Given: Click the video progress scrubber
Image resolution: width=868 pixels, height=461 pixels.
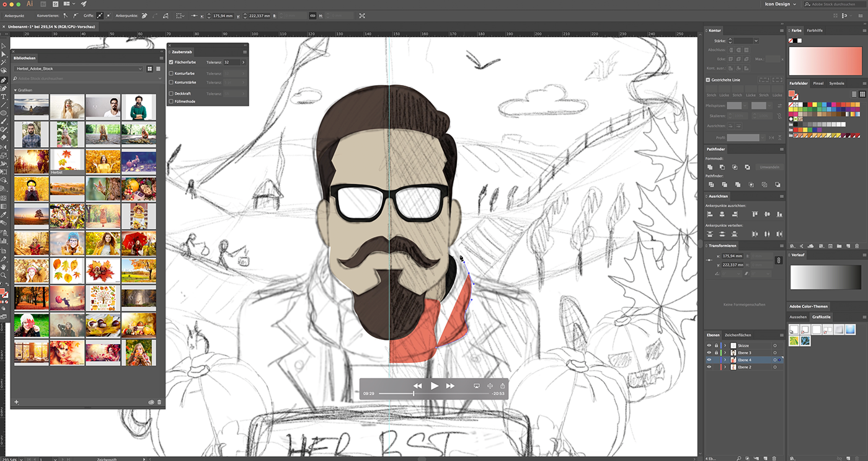Looking at the screenshot, I should click(414, 393).
